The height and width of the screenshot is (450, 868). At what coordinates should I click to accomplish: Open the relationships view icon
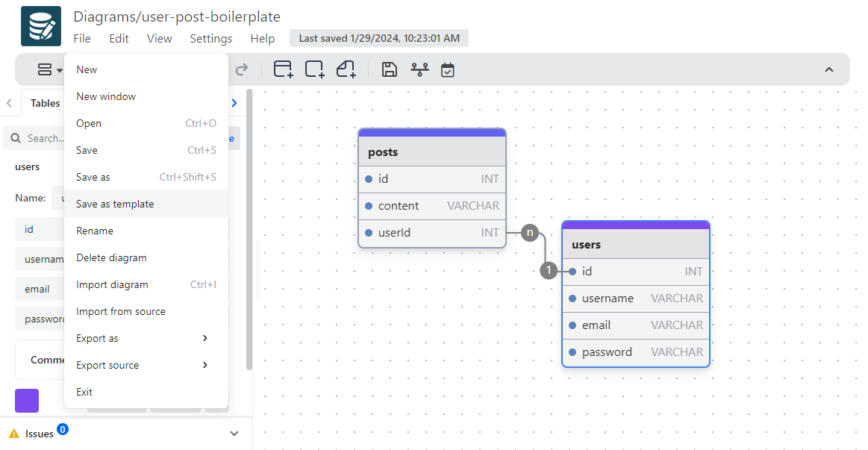(x=419, y=69)
